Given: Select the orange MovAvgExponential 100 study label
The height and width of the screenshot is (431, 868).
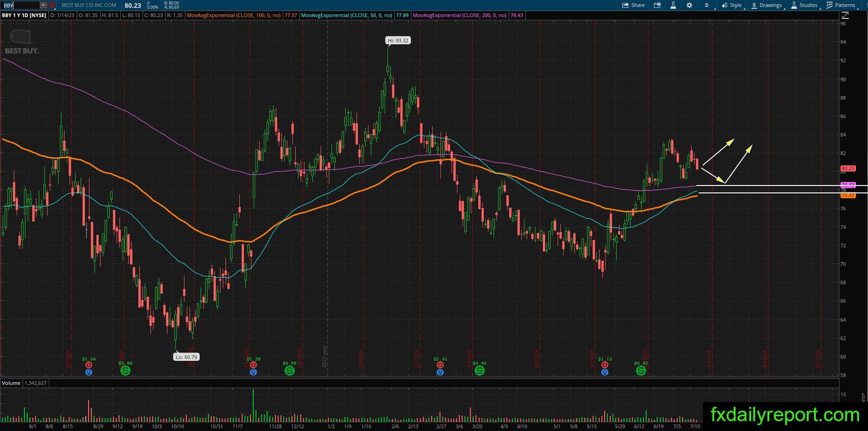Looking at the screenshot, I should pyautogui.click(x=235, y=15).
